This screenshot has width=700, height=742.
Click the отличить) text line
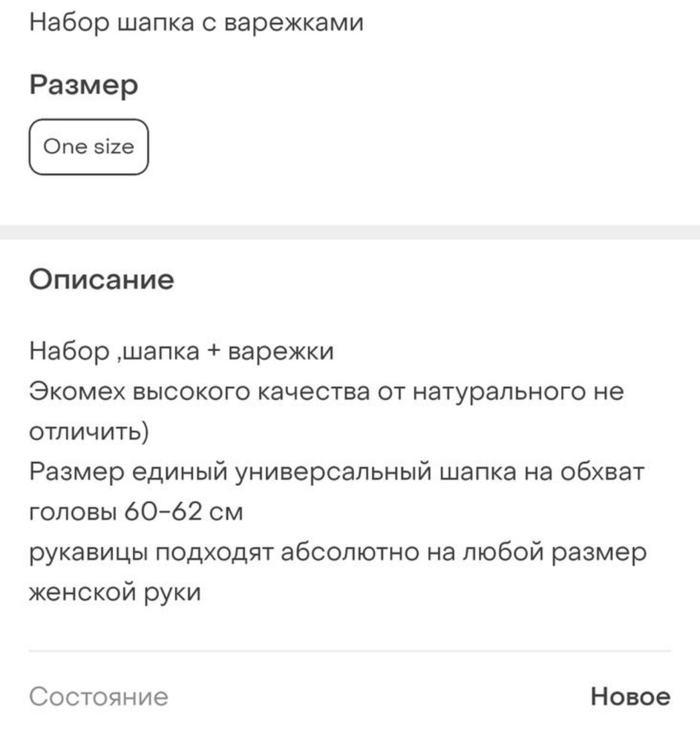(89, 432)
